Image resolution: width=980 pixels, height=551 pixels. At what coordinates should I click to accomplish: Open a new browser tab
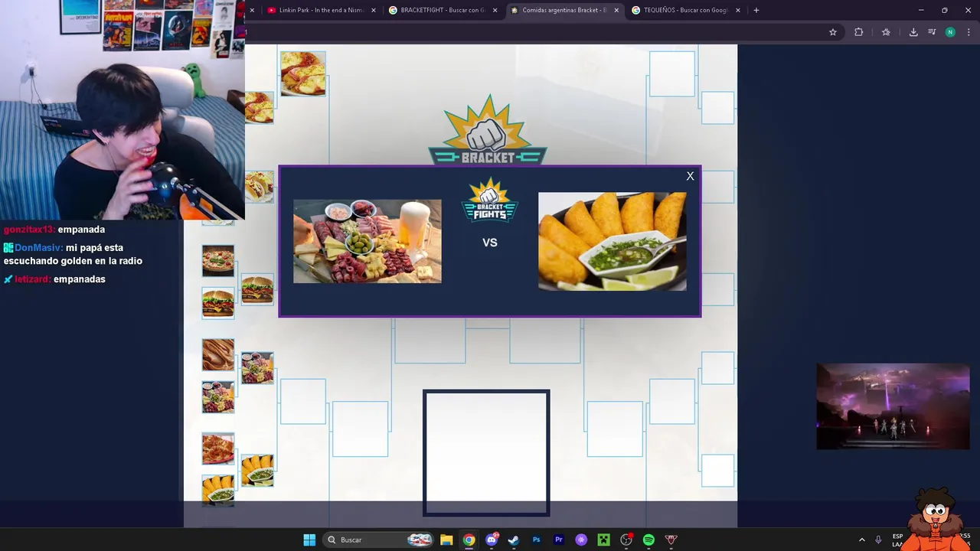[x=756, y=10]
